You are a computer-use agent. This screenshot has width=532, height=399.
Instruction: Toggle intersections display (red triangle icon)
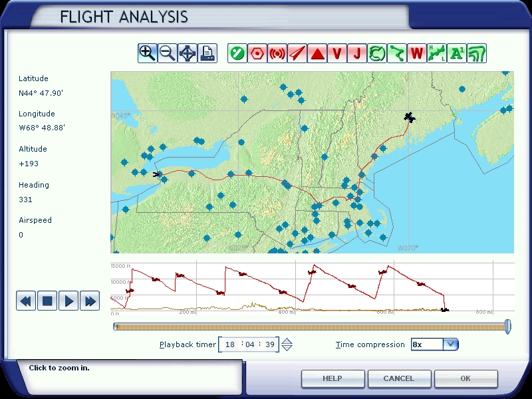pos(317,53)
